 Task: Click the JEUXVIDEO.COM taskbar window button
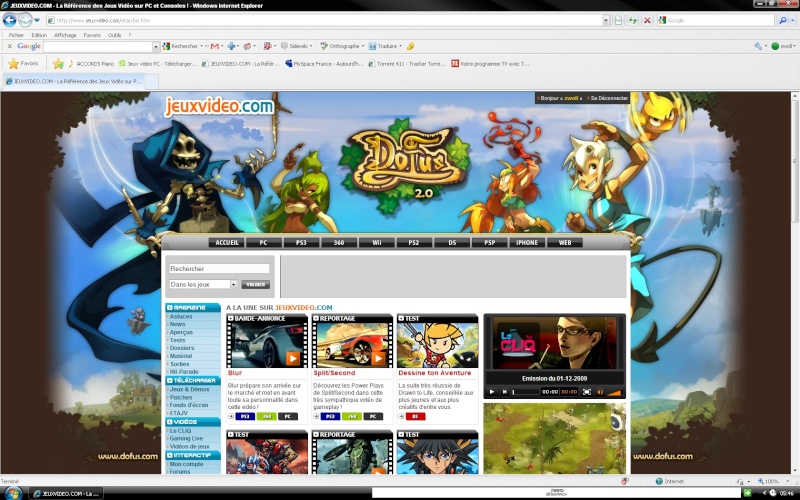coord(66,493)
